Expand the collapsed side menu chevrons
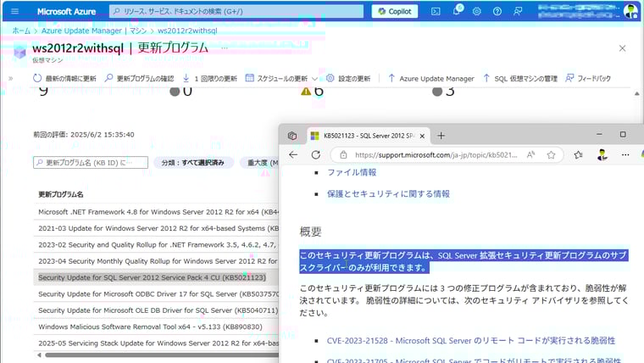 11,78
